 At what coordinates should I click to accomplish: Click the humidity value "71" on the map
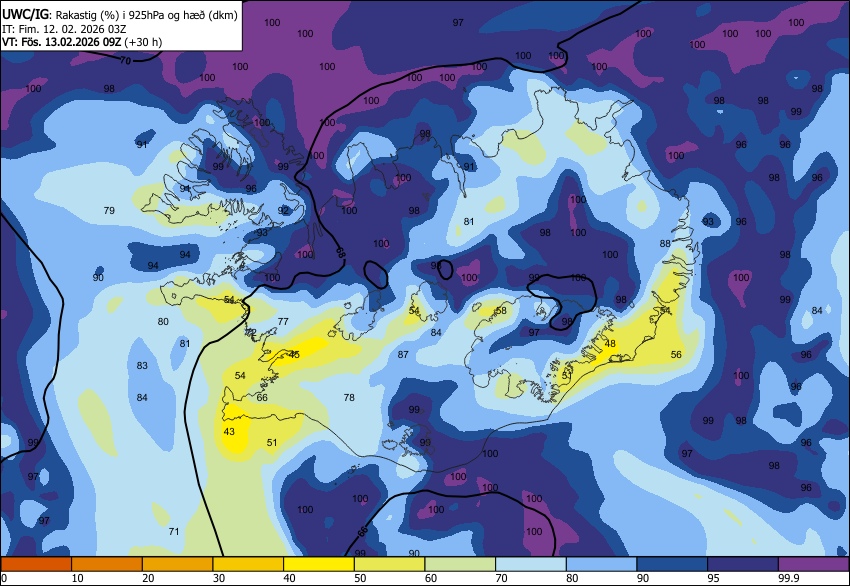tap(173, 531)
